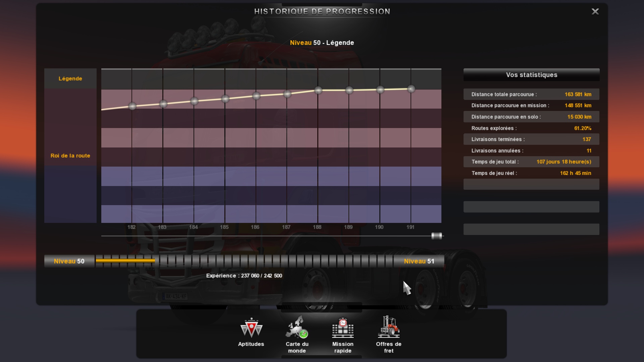Click the Niveau 51 label

[x=419, y=261]
